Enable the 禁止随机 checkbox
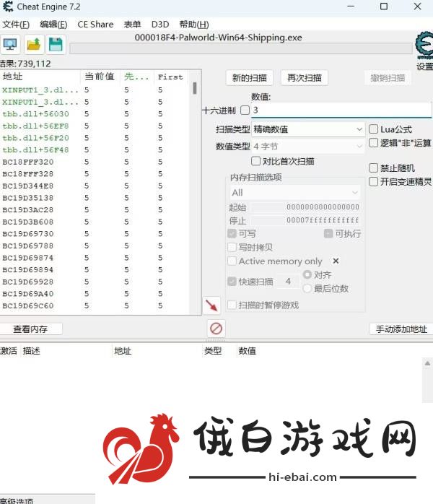433x504 pixels. point(373,168)
